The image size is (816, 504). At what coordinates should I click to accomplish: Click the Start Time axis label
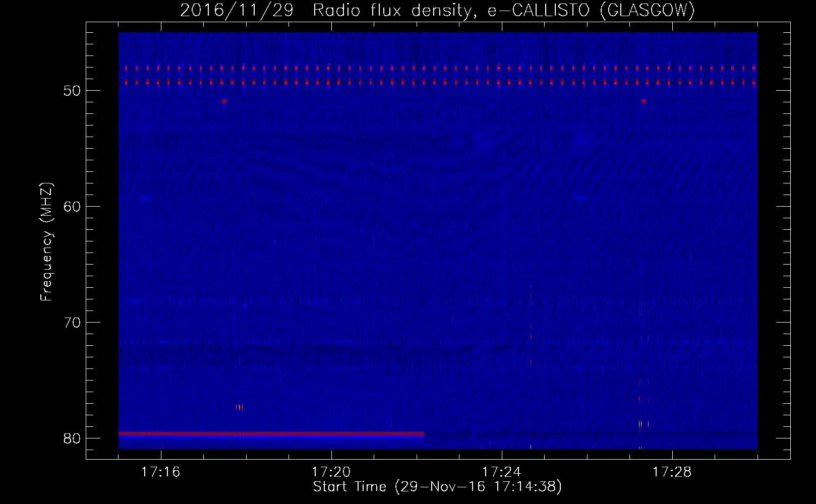click(437, 487)
